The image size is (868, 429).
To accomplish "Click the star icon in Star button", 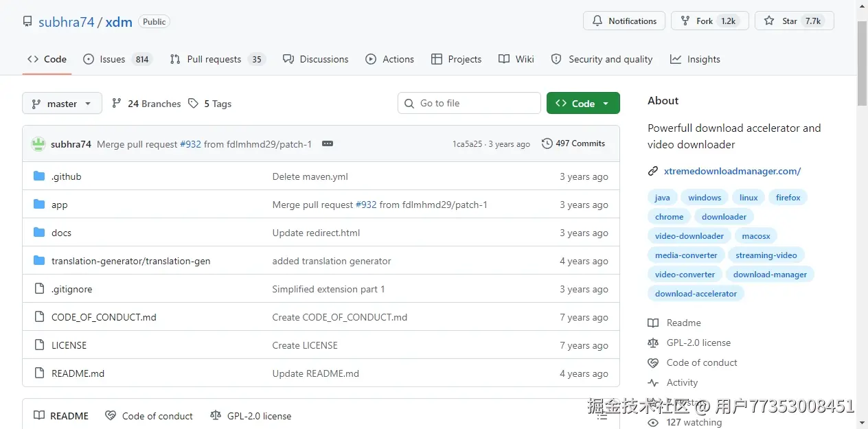I will (769, 21).
